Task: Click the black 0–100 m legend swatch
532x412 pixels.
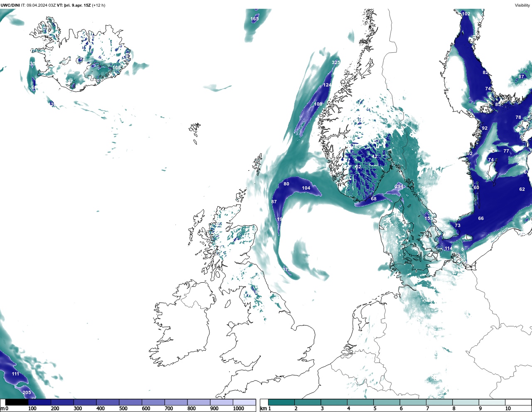Action: tap(17, 402)
